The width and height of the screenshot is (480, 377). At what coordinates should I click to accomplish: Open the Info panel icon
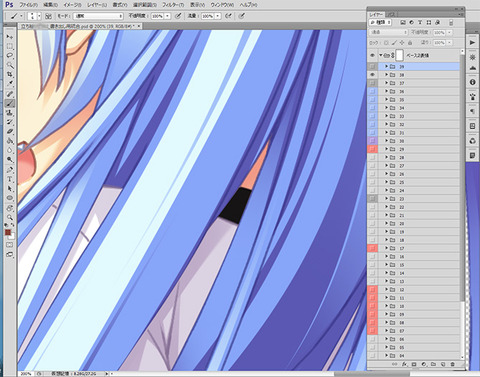(x=472, y=82)
